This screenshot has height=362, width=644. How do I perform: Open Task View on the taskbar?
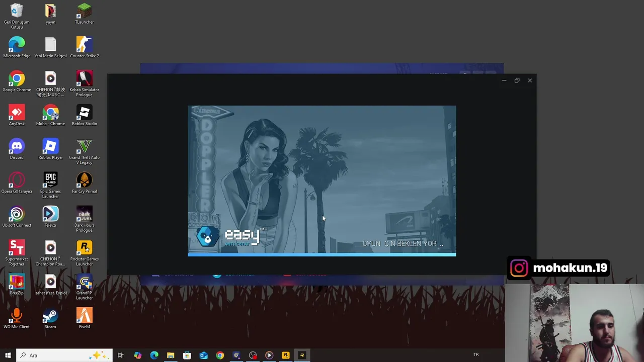tap(121, 355)
